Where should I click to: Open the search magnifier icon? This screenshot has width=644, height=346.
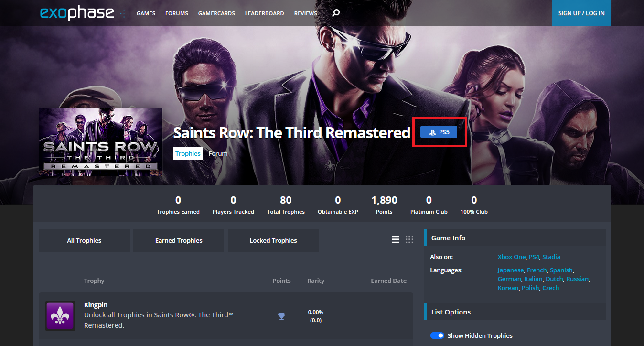[336, 13]
